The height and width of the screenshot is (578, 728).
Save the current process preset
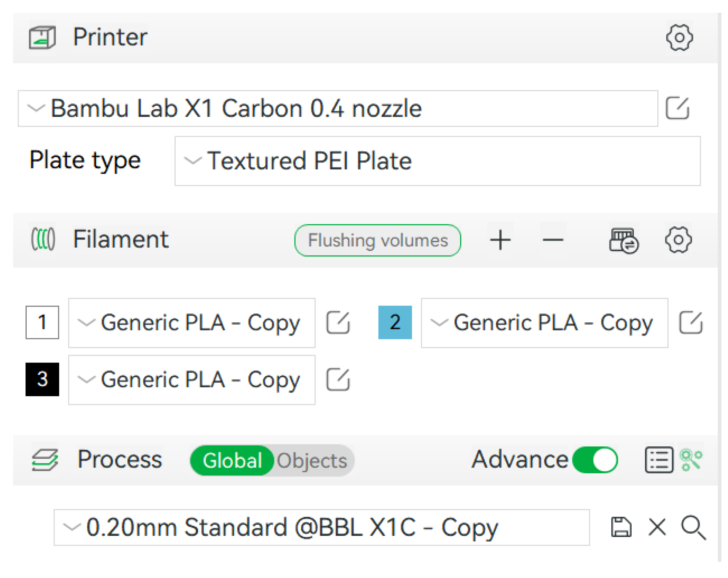(621, 527)
